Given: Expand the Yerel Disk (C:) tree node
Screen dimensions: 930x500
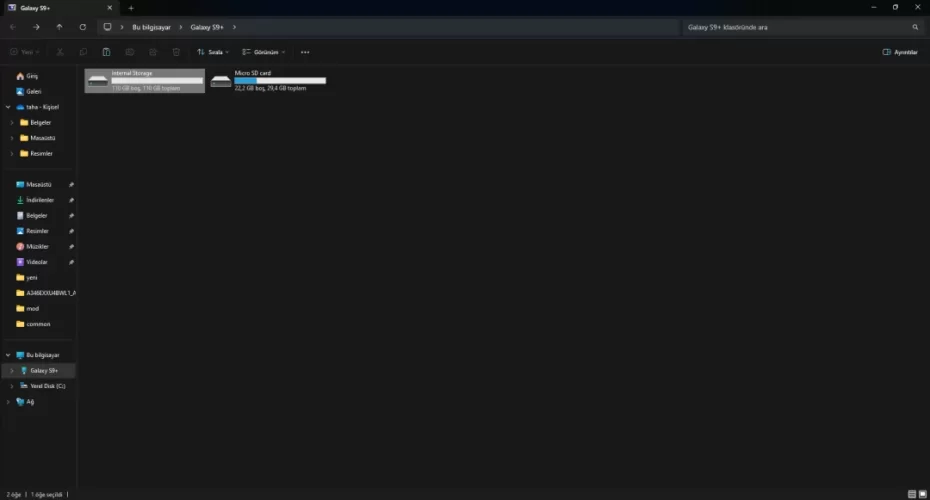Looking at the screenshot, I should coord(11,386).
